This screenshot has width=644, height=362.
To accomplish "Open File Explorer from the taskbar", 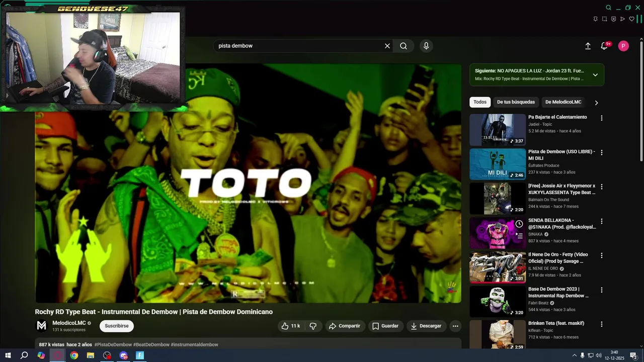I will pyautogui.click(x=91, y=355).
